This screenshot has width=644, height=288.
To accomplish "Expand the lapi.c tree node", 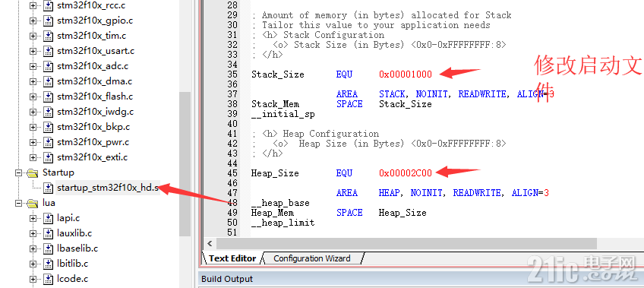I will click(33, 219).
